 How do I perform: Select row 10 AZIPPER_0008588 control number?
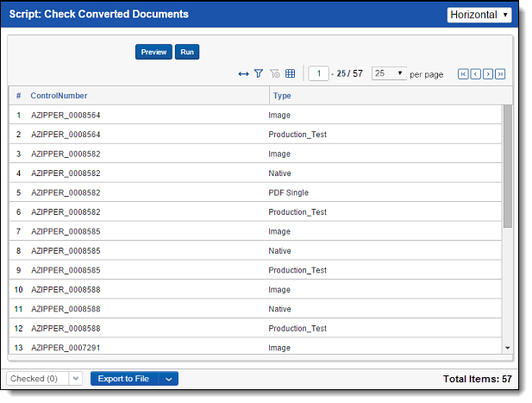tap(66, 290)
